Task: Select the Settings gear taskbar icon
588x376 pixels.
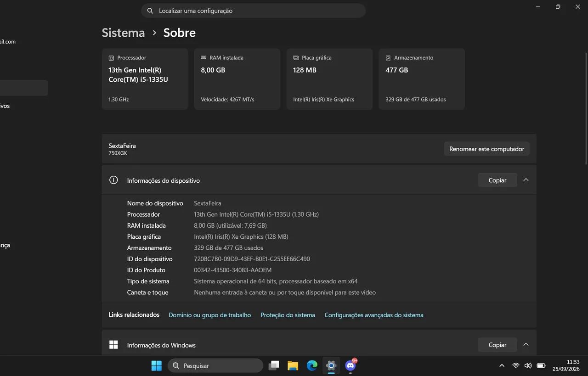Action: (x=331, y=365)
